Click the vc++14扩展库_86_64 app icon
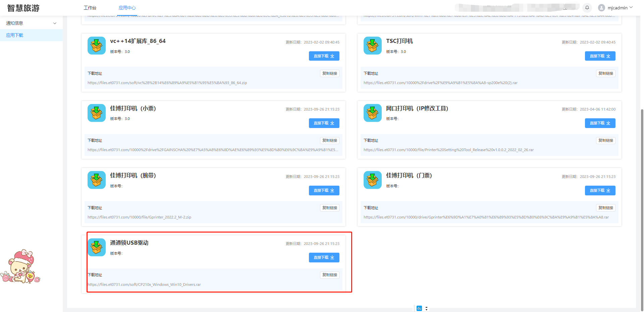The height and width of the screenshot is (312, 644). point(97,46)
